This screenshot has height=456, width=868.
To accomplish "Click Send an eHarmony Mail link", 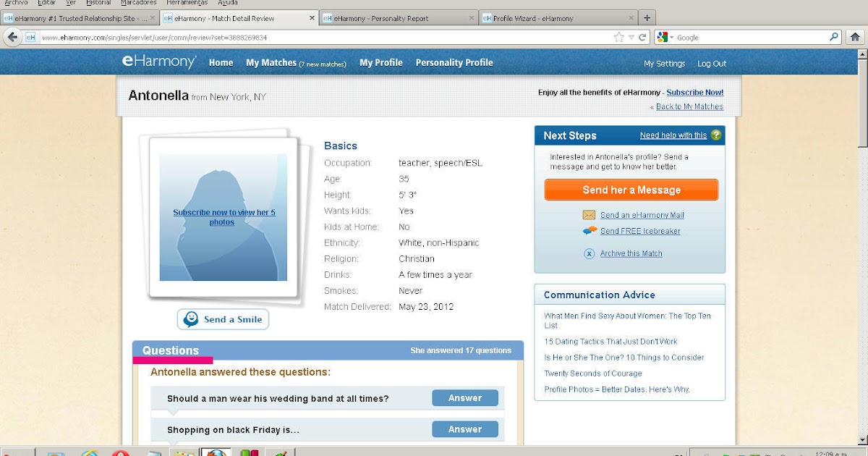I will (642, 215).
